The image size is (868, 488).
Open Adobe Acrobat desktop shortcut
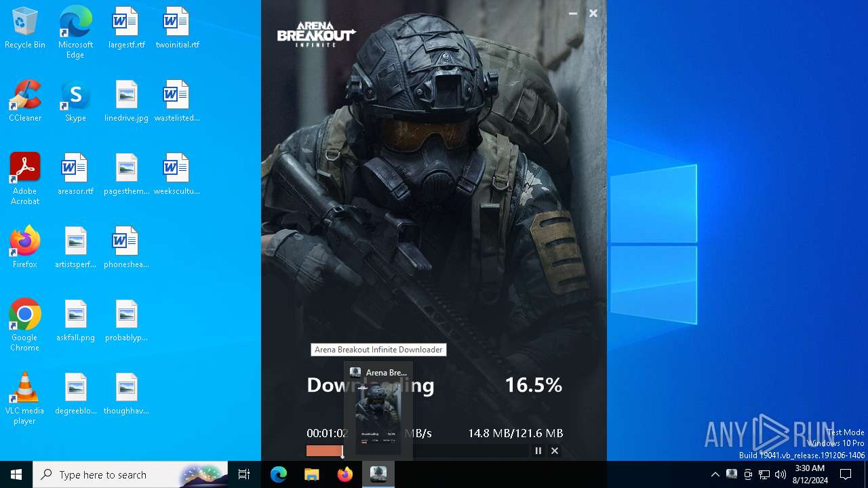[25, 179]
